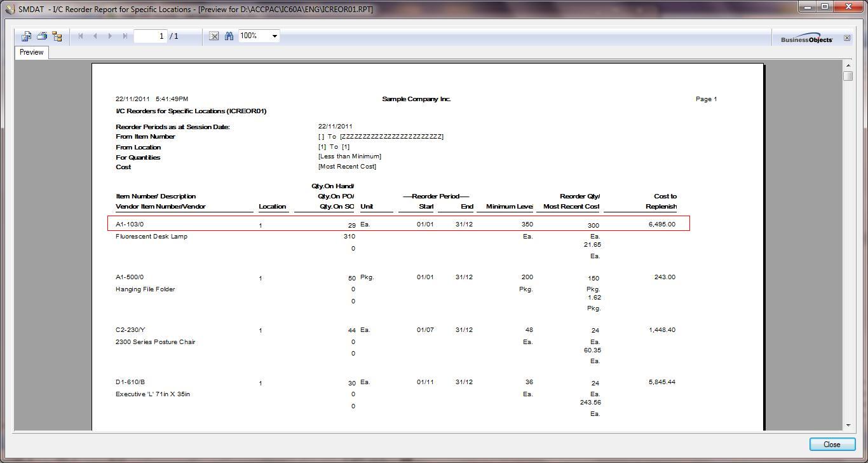Go to last page arrow
This screenshot has width=868, height=463.
[x=125, y=36]
